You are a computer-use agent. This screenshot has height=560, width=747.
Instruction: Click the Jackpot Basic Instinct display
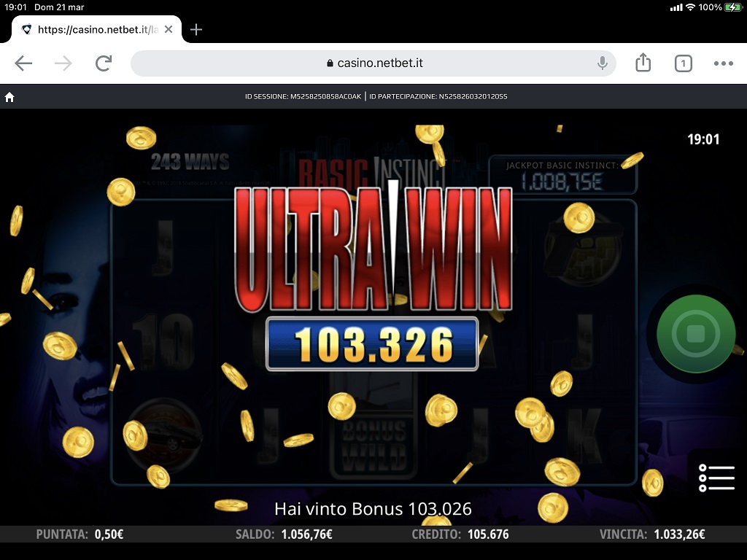point(563,175)
